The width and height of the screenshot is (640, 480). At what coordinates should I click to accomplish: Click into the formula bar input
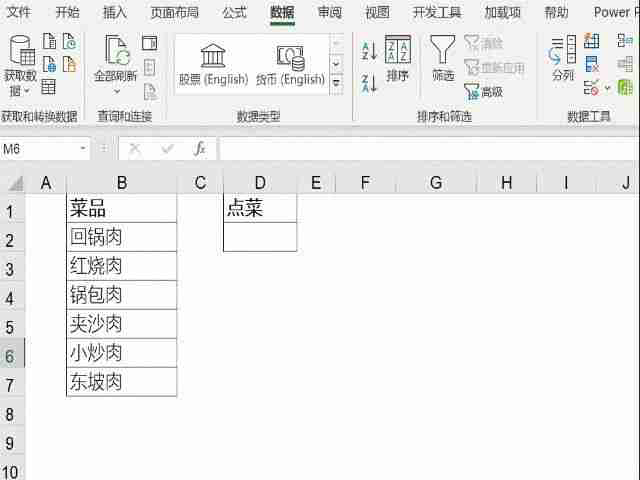429,149
